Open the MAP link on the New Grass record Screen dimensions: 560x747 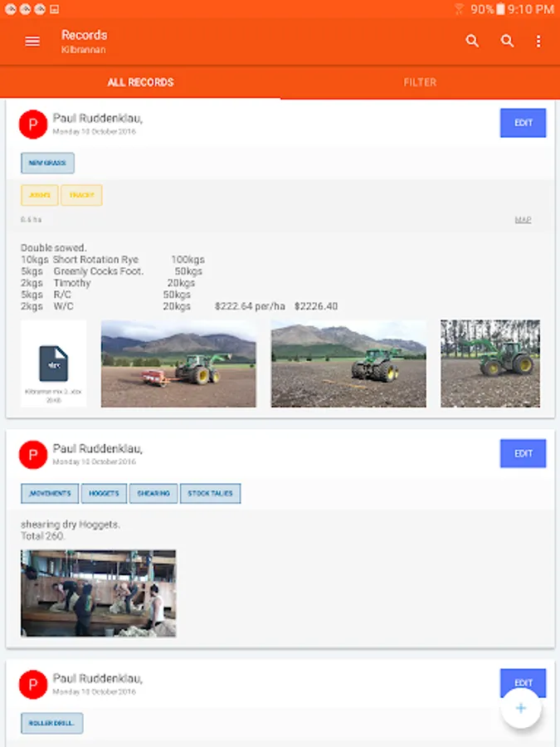point(523,220)
